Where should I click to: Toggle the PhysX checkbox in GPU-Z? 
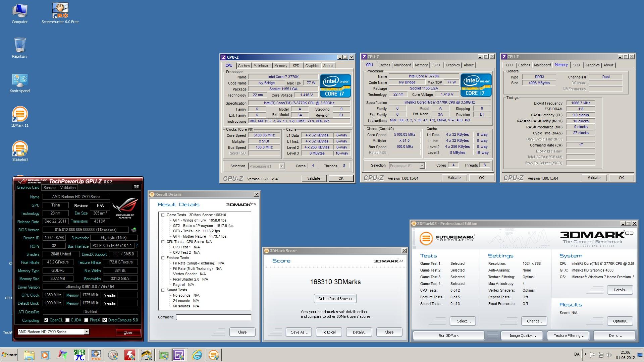[86, 320]
